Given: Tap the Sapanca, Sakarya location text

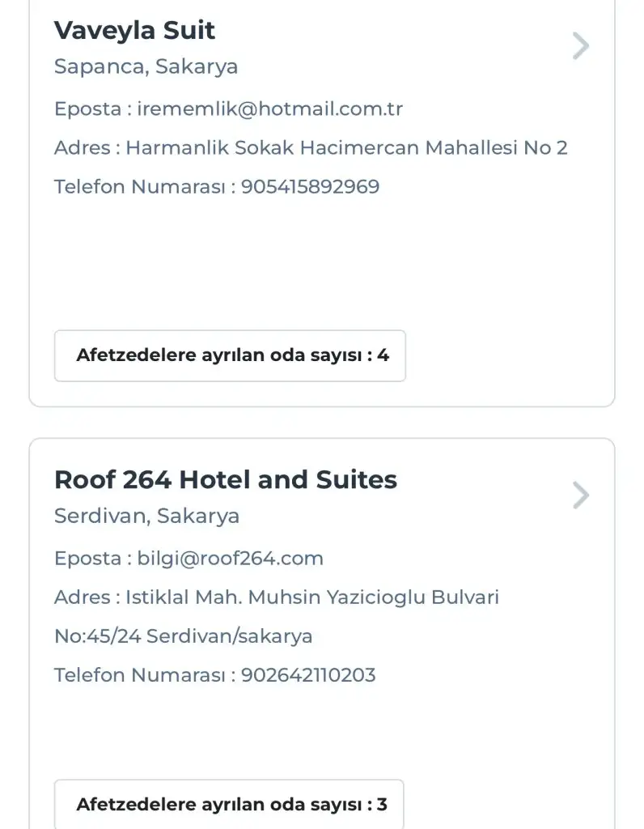Looking at the screenshot, I should click(146, 66).
